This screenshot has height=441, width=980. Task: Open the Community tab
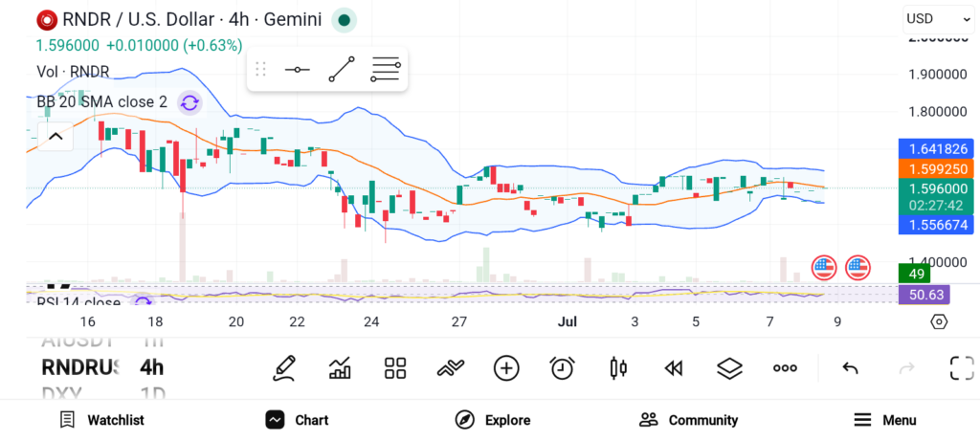pos(689,420)
